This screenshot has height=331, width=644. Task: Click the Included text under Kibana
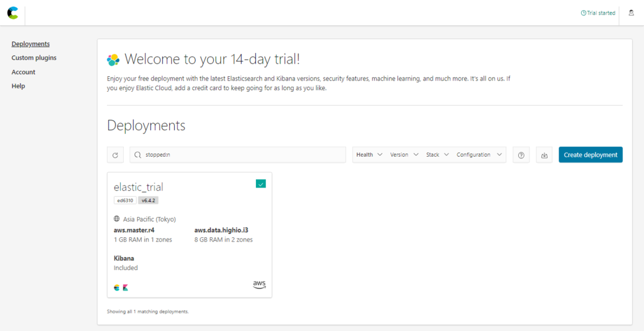(x=126, y=268)
